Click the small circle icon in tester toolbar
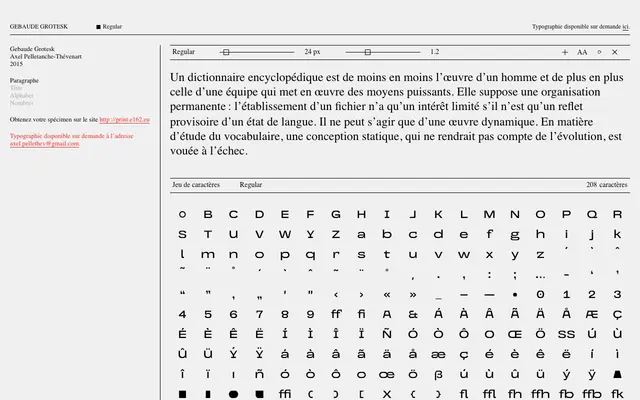The width and height of the screenshot is (640, 400). click(599, 52)
